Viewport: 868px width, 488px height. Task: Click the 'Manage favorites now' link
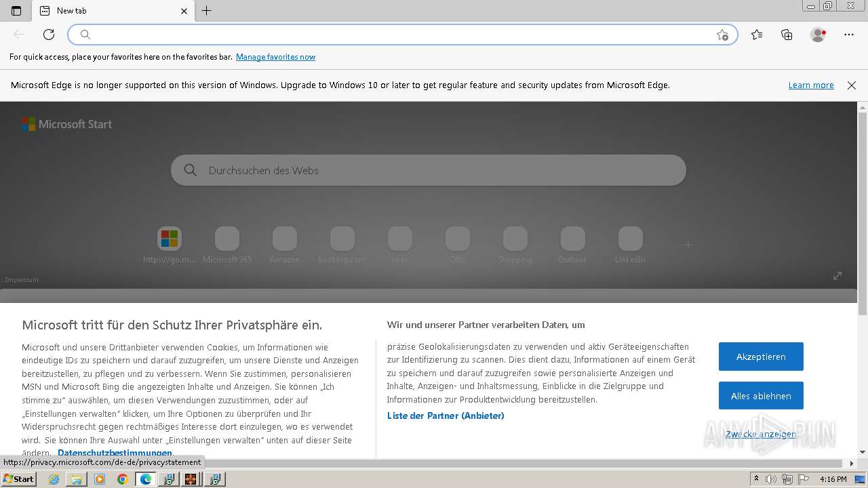point(275,57)
